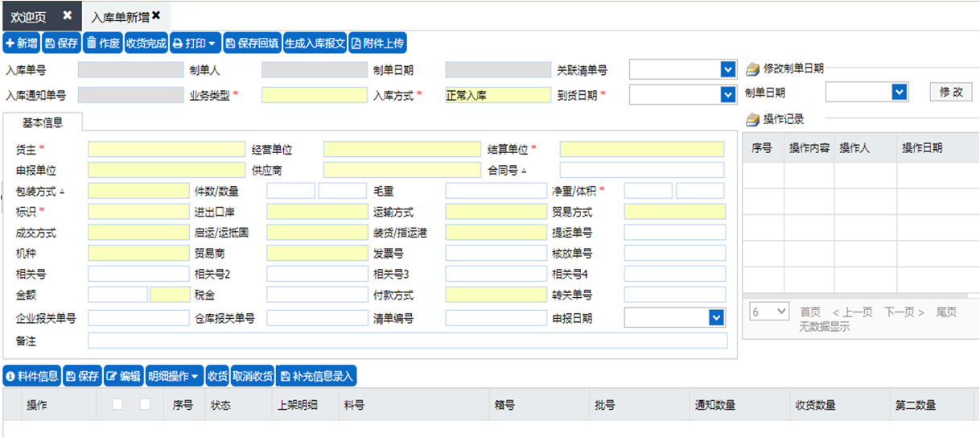This screenshot has height=438, width=980.
Task: Click the 编辑 edit icon in detail toolbar
Action: point(111,376)
